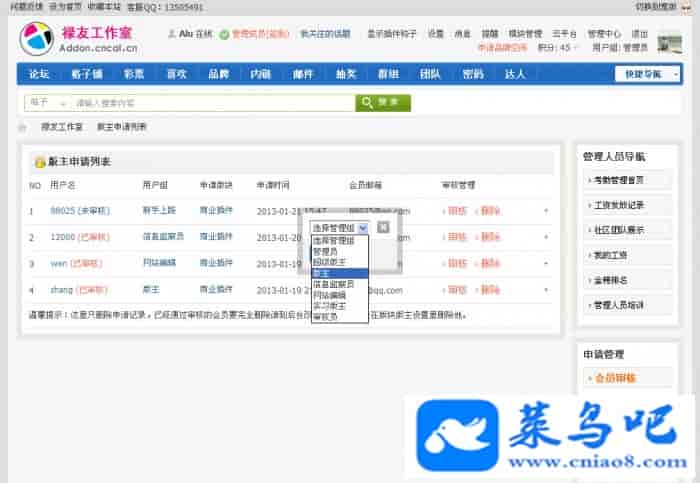700x483 pixels.
Task: Click the lock icon beside 版主申请列表
Action: (39, 162)
